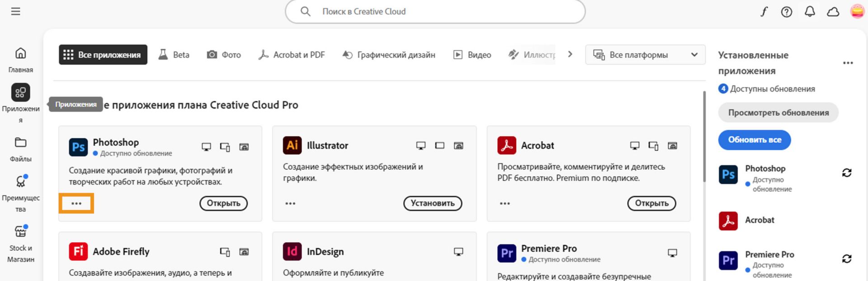Open Преимущества in the sidebar
The image size is (868, 281).
21,194
